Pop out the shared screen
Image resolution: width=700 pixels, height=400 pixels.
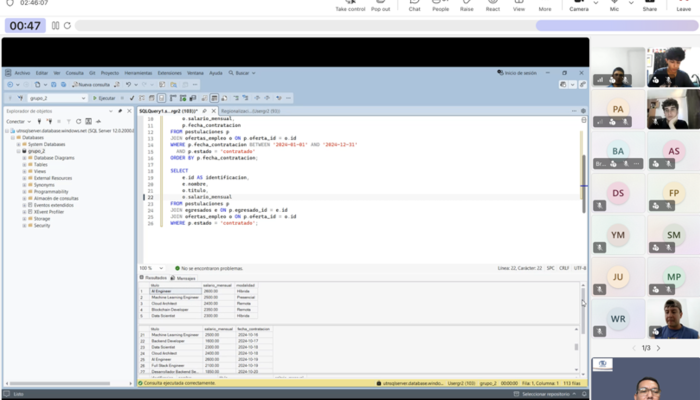[x=380, y=5]
